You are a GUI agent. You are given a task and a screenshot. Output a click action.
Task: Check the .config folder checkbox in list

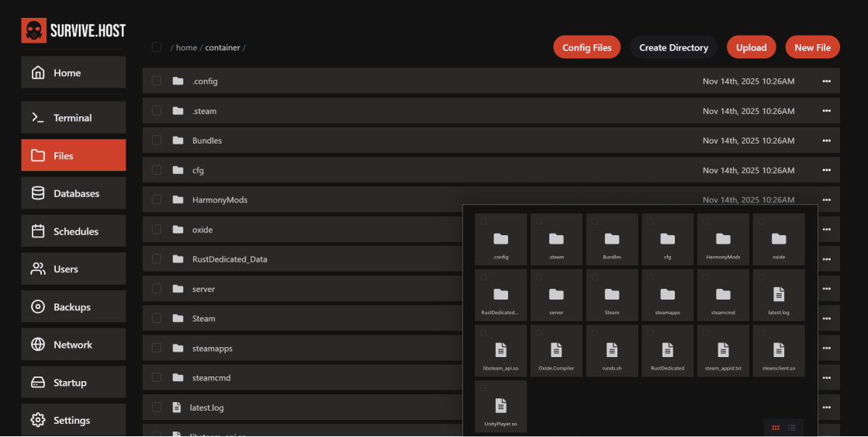point(157,81)
